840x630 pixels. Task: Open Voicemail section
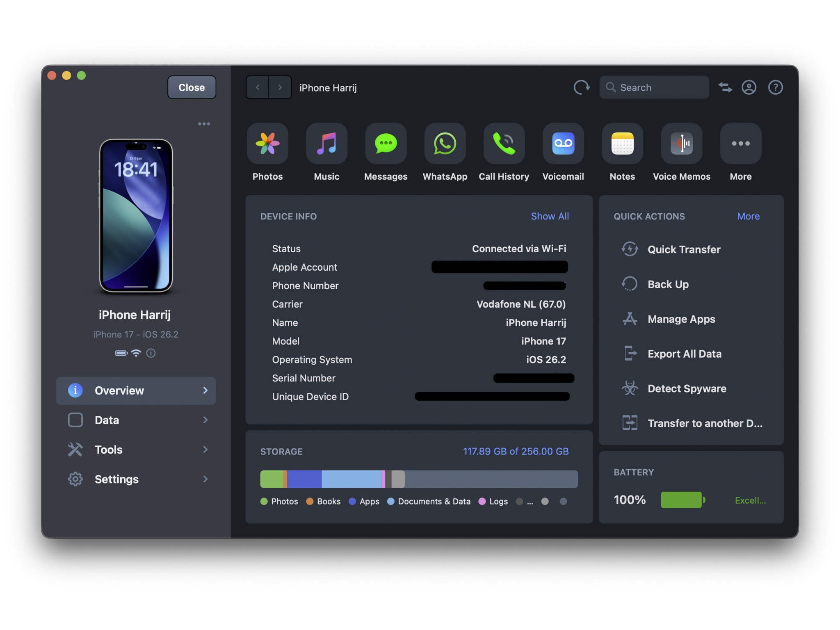coord(563,144)
